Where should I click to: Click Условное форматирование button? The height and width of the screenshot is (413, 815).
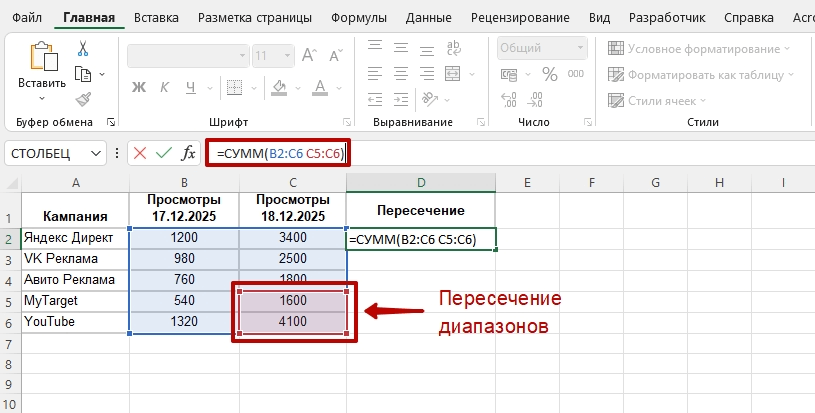pos(699,49)
